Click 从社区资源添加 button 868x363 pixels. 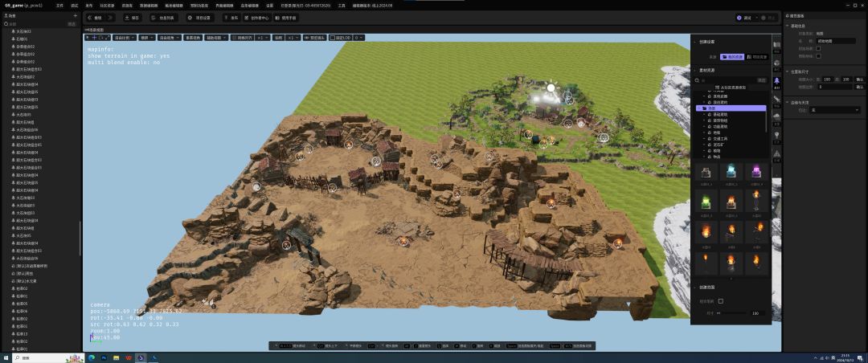[x=731, y=88]
